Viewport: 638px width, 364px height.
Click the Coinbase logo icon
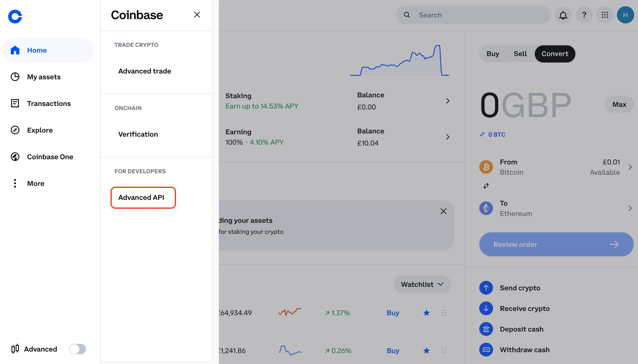pyautogui.click(x=15, y=17)
